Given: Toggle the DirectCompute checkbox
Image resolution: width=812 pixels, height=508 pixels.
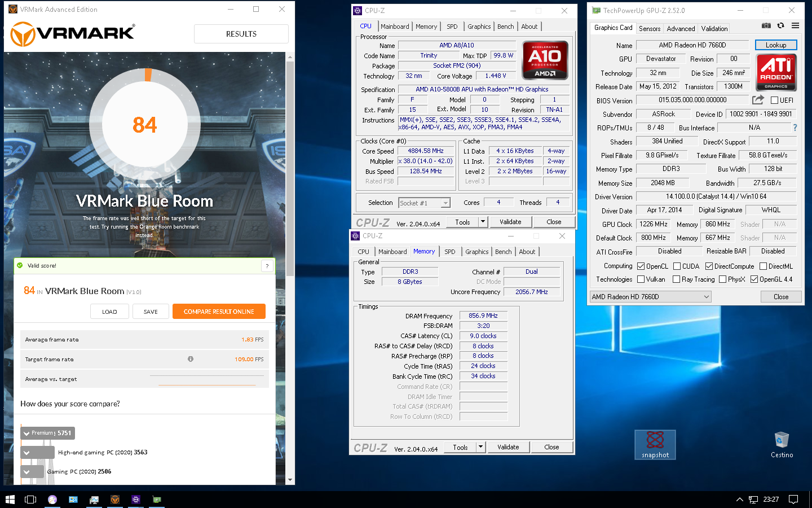Looking at the screenshot, I should [x=709, y=266].
